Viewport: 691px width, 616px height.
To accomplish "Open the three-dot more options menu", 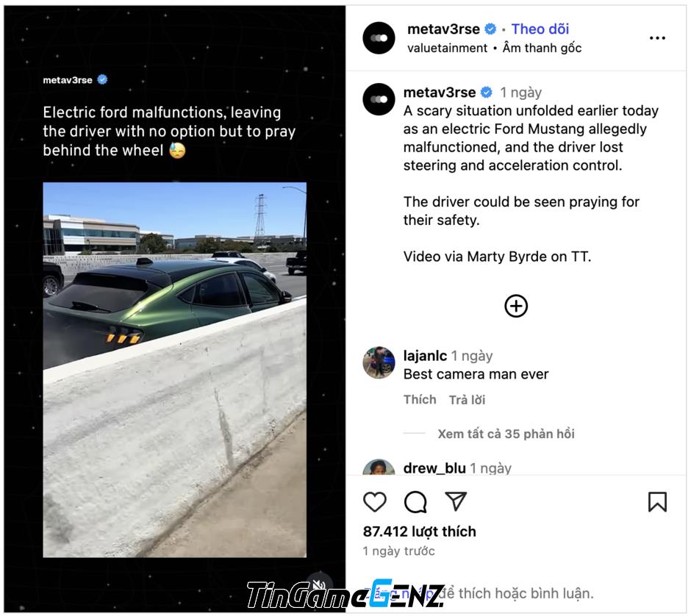I will [657, 38].
